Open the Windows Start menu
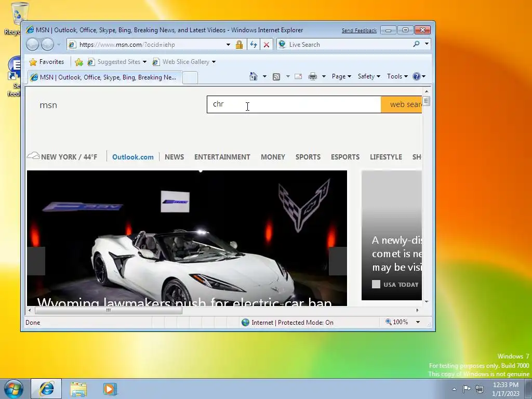 click(13, 389)
